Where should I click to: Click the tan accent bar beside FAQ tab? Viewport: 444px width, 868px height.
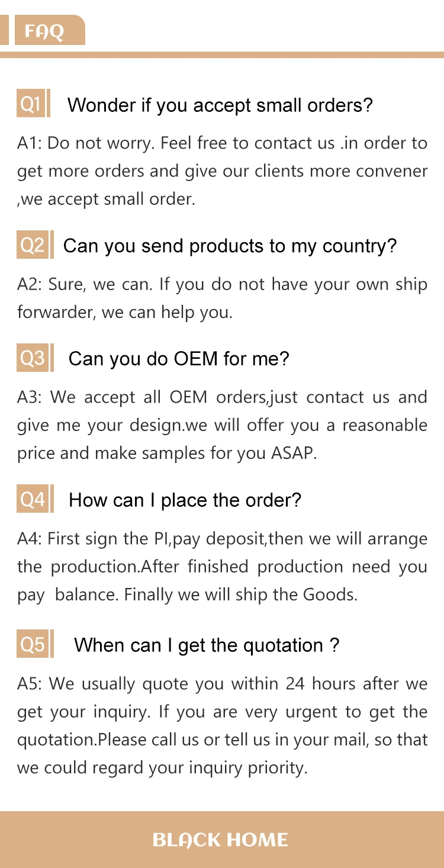click(x=4, y=30)
